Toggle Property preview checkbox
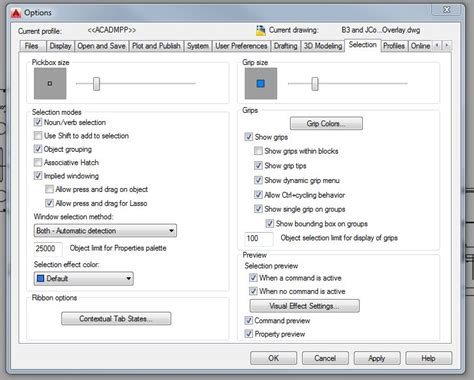This screenshot has width=474, height=380. [249, 334]
